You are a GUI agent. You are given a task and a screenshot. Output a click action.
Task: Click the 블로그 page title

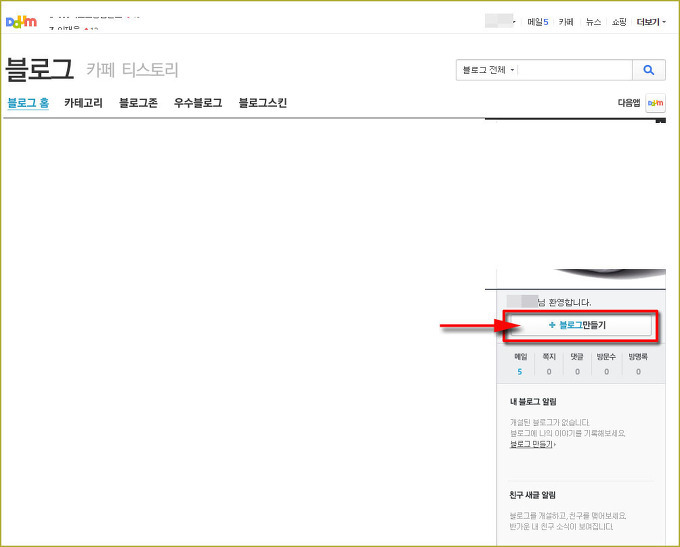click(39, 69)
